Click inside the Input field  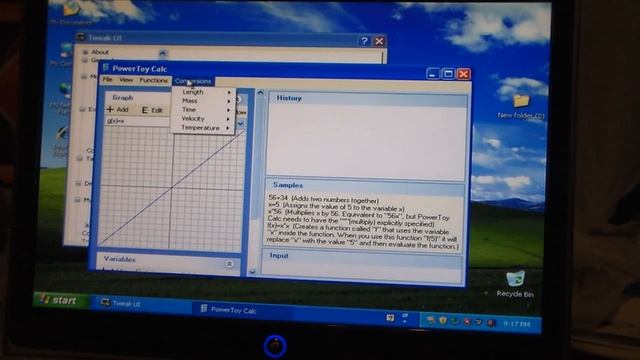[x=362, y=272]
